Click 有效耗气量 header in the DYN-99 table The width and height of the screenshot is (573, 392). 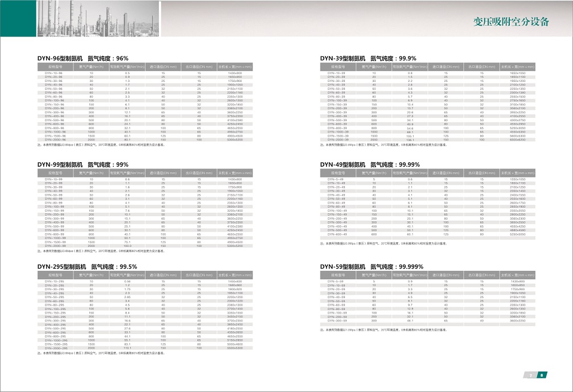click(127, 173)
